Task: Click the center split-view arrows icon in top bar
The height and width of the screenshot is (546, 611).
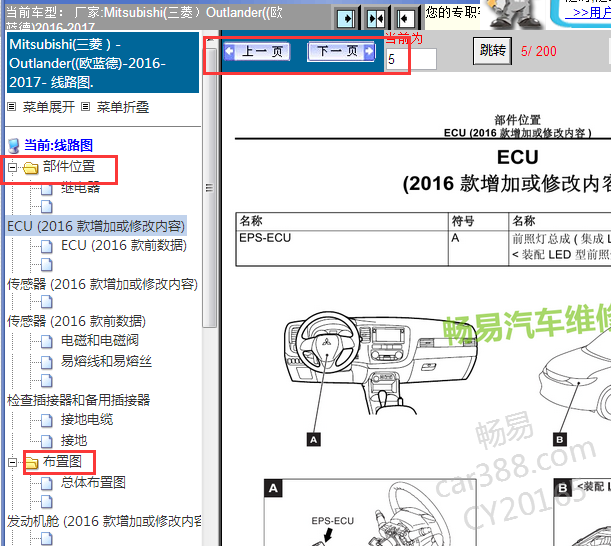Action: point(376,18)
